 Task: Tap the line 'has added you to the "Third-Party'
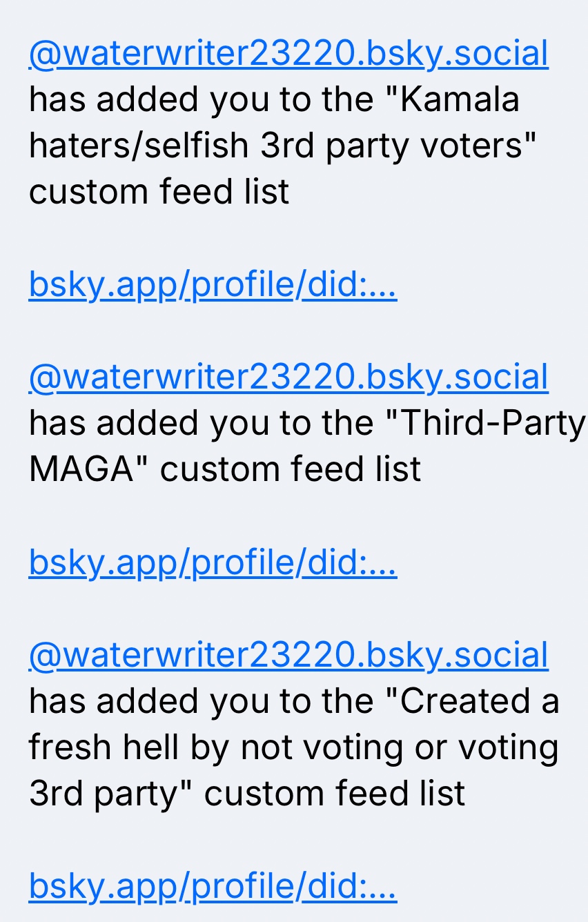click(x=307, y=423)
